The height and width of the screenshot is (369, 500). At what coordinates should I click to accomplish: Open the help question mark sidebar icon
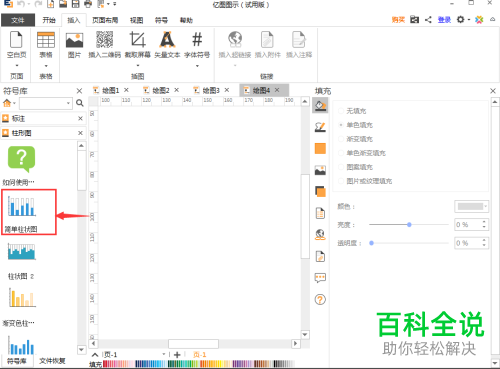point(320,300)
